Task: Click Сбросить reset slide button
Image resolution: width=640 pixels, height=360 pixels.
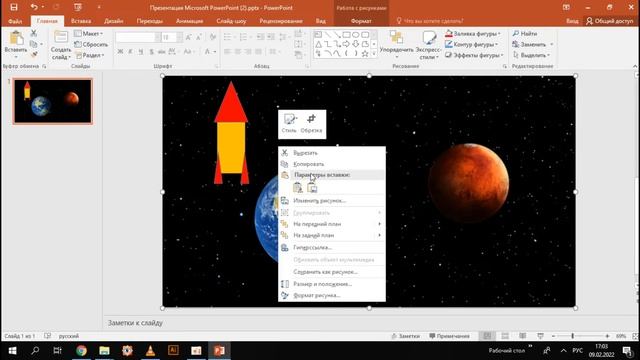Action: [91, 44]
